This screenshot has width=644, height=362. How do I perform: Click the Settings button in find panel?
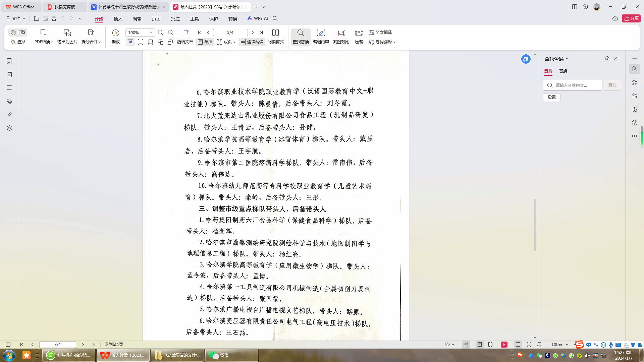[552, 97]
